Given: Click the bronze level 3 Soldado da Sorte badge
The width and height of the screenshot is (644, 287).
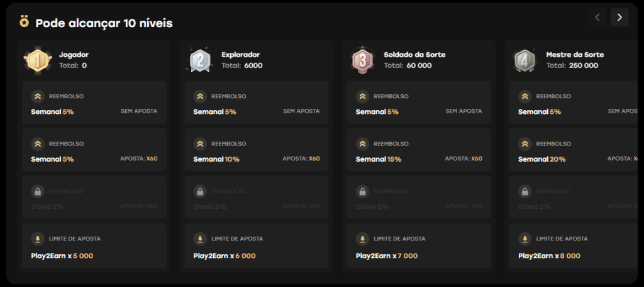Looking at the screenshot, I should (363, 60).
